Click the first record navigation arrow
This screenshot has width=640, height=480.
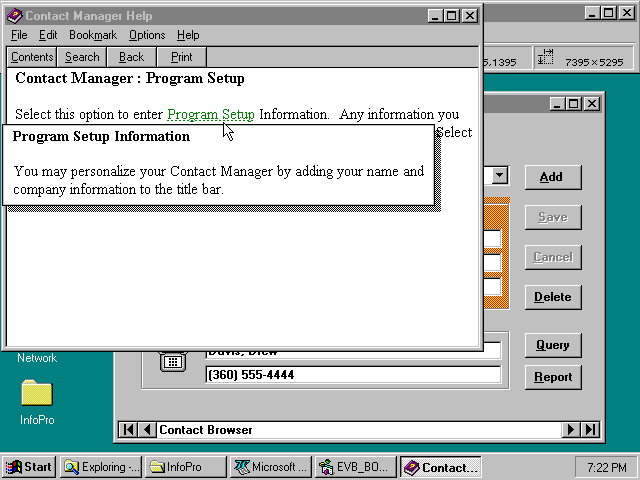tap(128, 430)
